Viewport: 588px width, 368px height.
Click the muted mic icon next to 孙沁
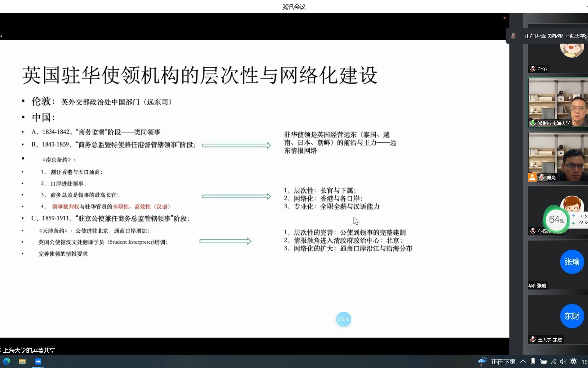click(x=533, y=69)
